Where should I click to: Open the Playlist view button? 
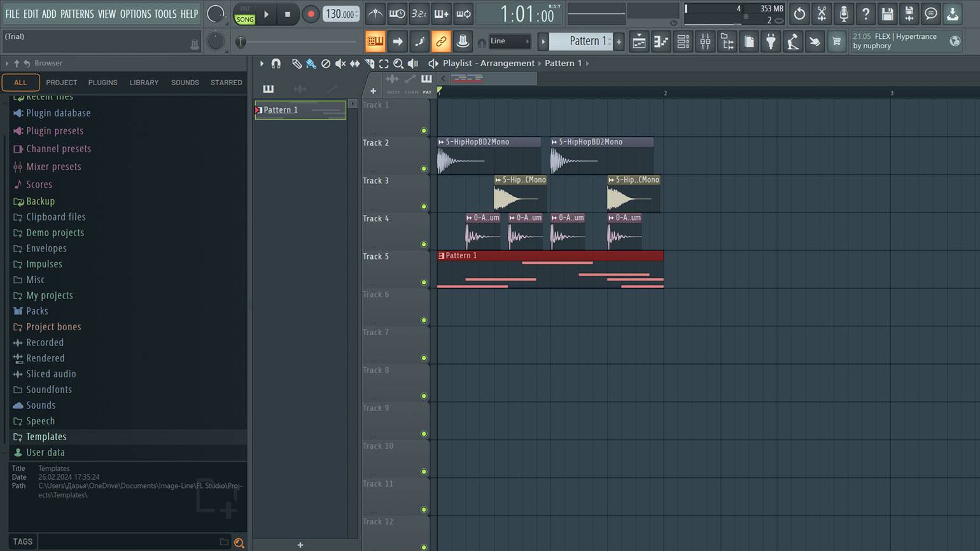click(x=639, y=42)
